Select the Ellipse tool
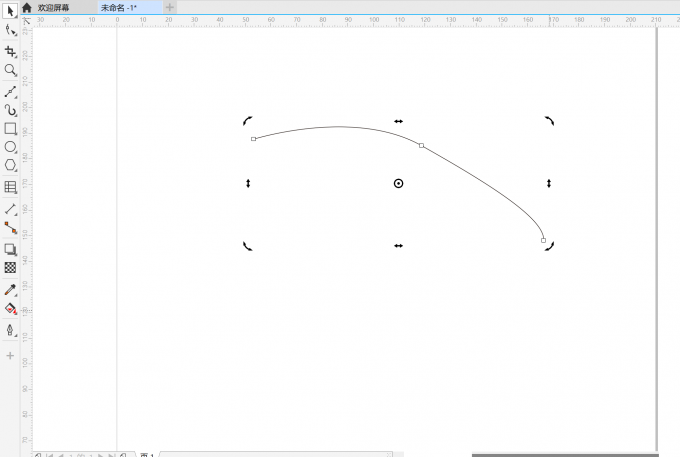This screenshot has width=680, height=457. pos(10,147)
